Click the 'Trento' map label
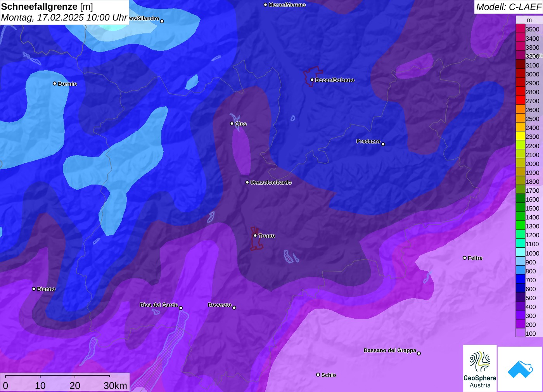This screenshot has height=392, width=543. (x=267, y=236)
